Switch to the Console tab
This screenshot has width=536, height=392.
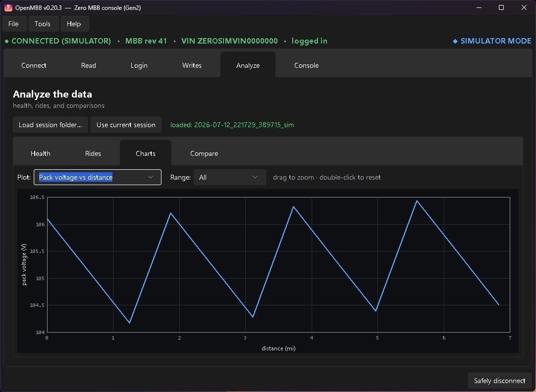point(306,65)
